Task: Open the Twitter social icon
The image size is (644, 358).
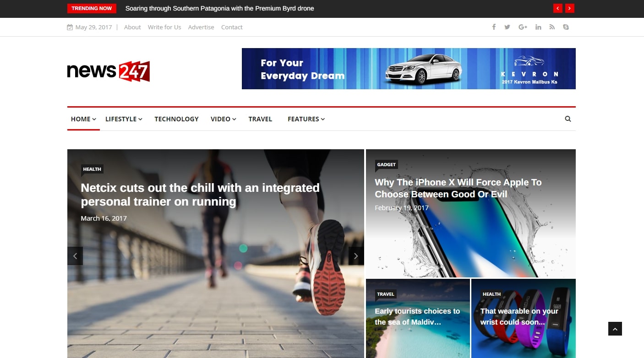Action: coord(507,27)
